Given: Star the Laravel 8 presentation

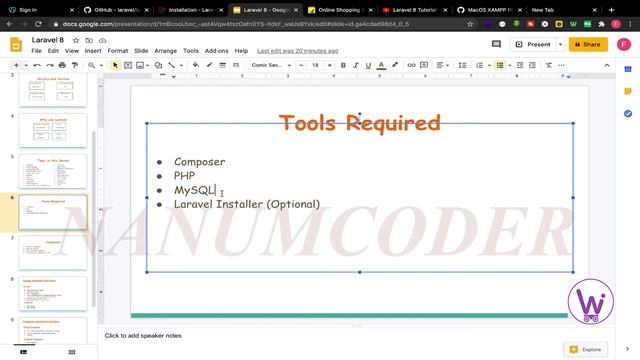Looking at the screenshot, I should [76, 40].
